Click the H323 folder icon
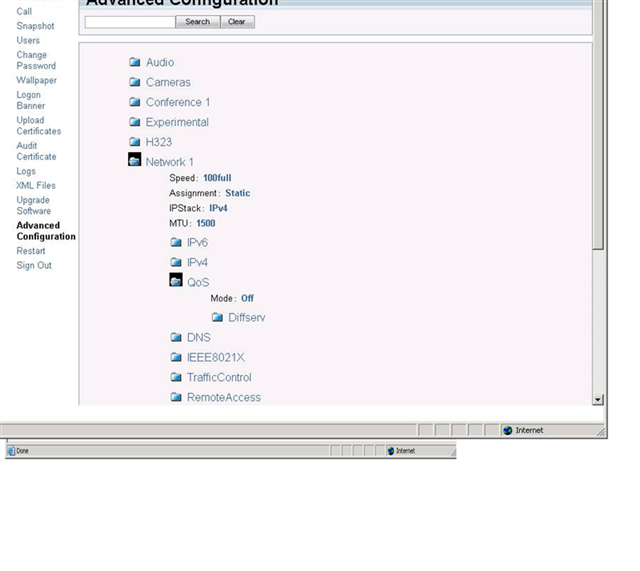This screenshot has height=571, width=640. point(135,142)
